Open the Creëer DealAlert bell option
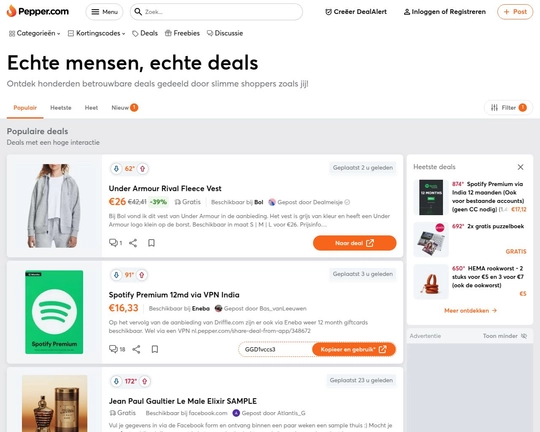 356,12
